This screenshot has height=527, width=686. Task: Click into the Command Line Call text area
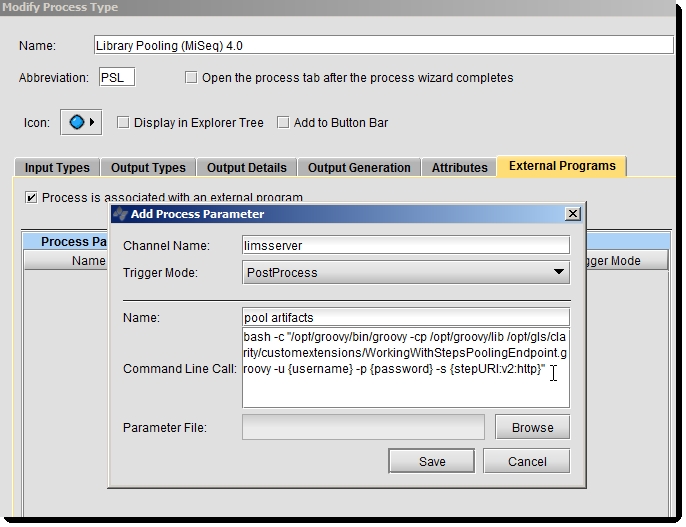pos(405,368)
